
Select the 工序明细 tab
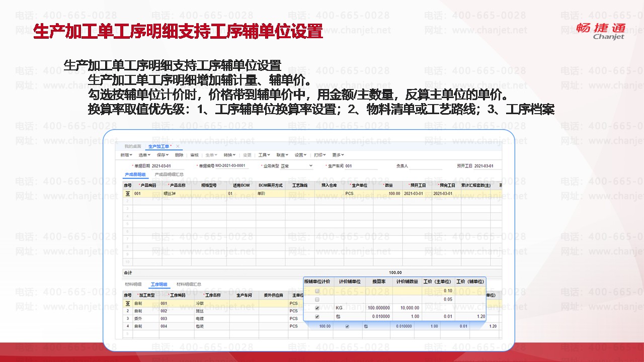point(159,284)
